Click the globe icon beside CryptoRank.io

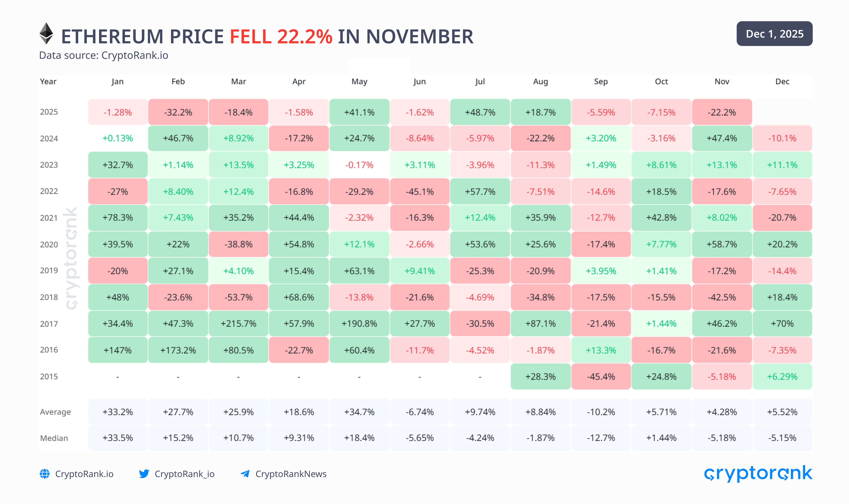point(45,474)
